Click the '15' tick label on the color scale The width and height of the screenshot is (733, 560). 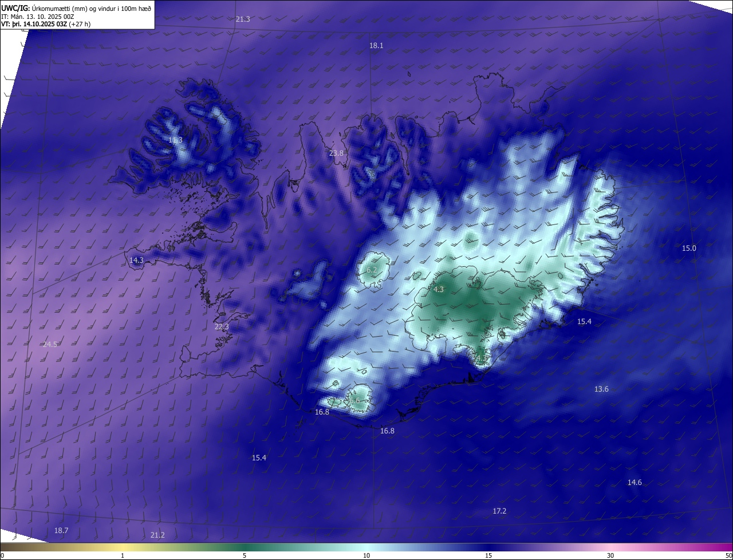(488, 555)
